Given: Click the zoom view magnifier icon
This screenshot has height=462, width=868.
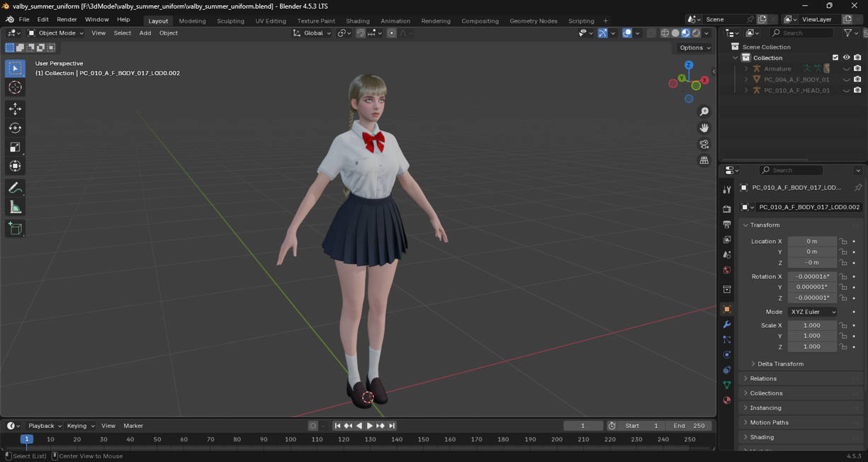Looking at the screenshot, I should [704, 112].
